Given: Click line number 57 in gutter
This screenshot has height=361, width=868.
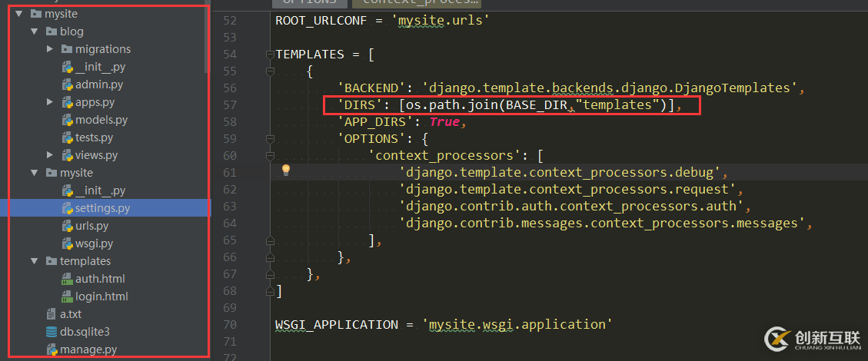Looking at the screenshot, I should (x=230, y=105).
